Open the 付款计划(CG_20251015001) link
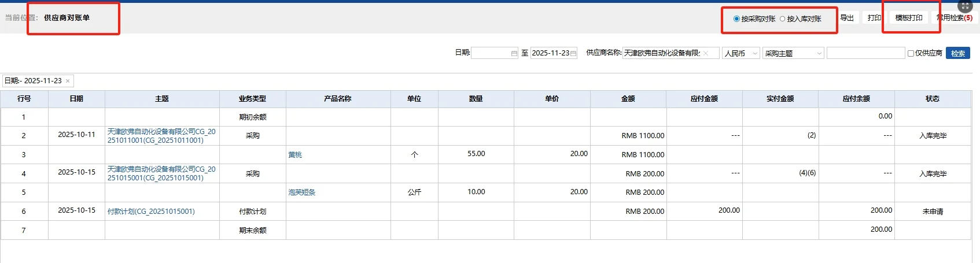Viewport: 980px width, 263px height. click(151, 212)
